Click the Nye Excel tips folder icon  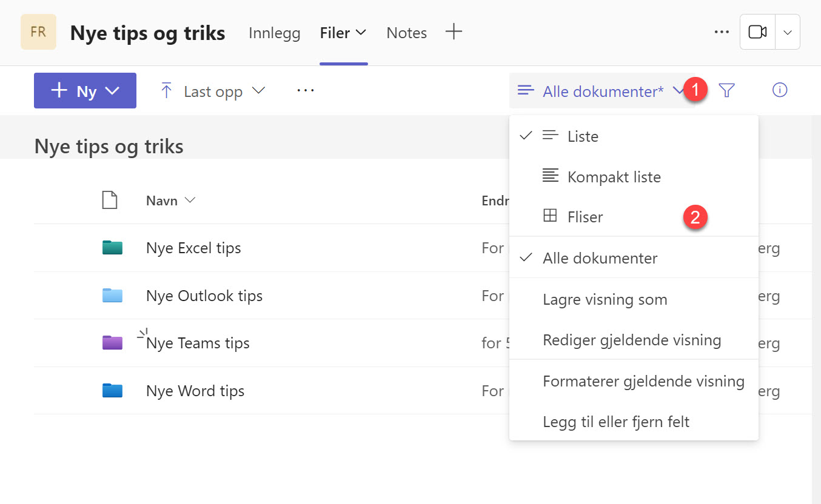[x=112, y=248]
